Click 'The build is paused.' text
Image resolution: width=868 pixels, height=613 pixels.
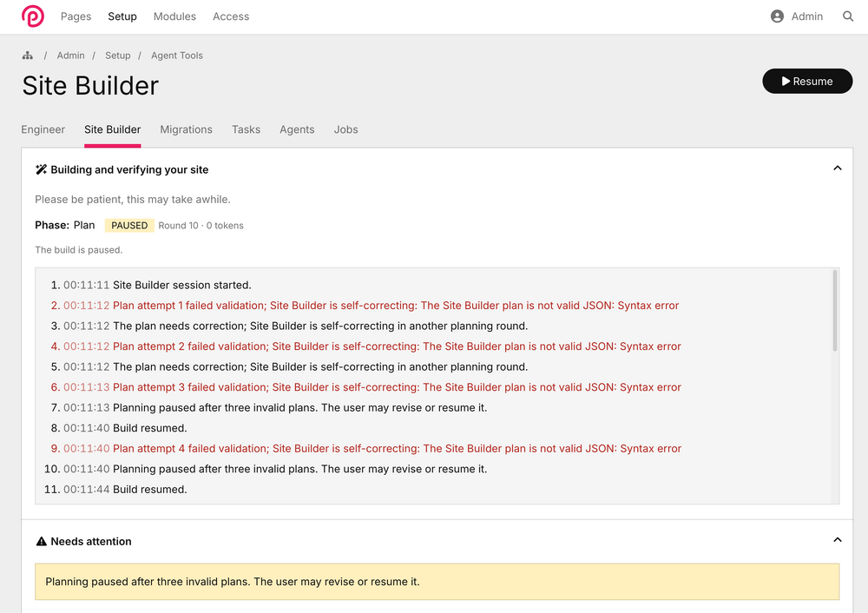[x=79, y=250]
